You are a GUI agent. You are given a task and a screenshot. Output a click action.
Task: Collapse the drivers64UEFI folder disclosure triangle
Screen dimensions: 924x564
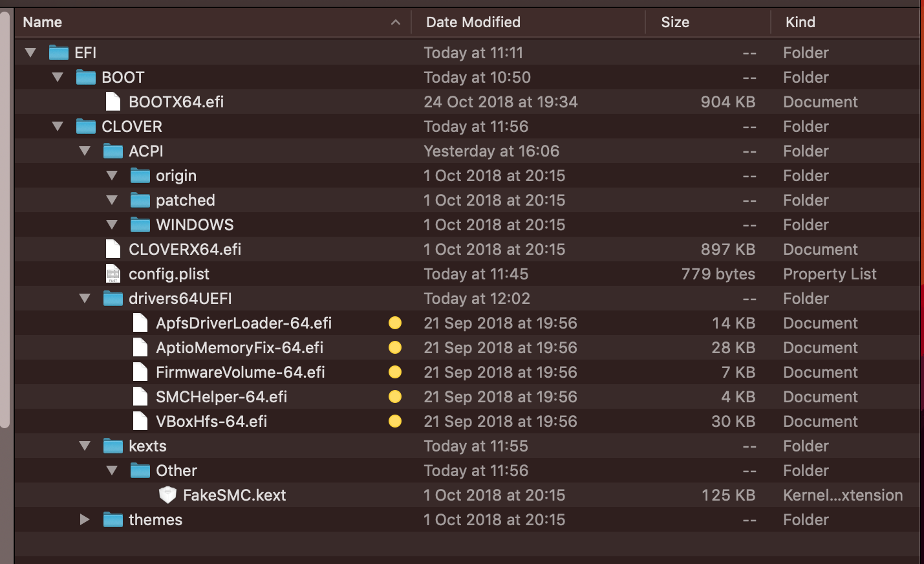point(85,298)
